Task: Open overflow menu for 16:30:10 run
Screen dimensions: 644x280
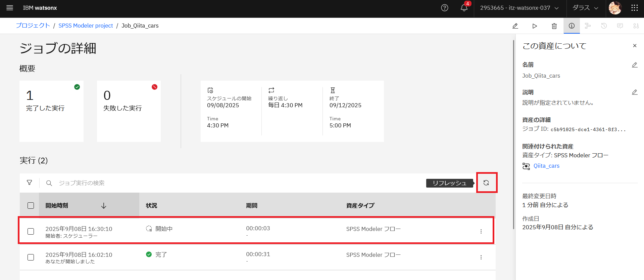Action: click(x=481, y=231)
